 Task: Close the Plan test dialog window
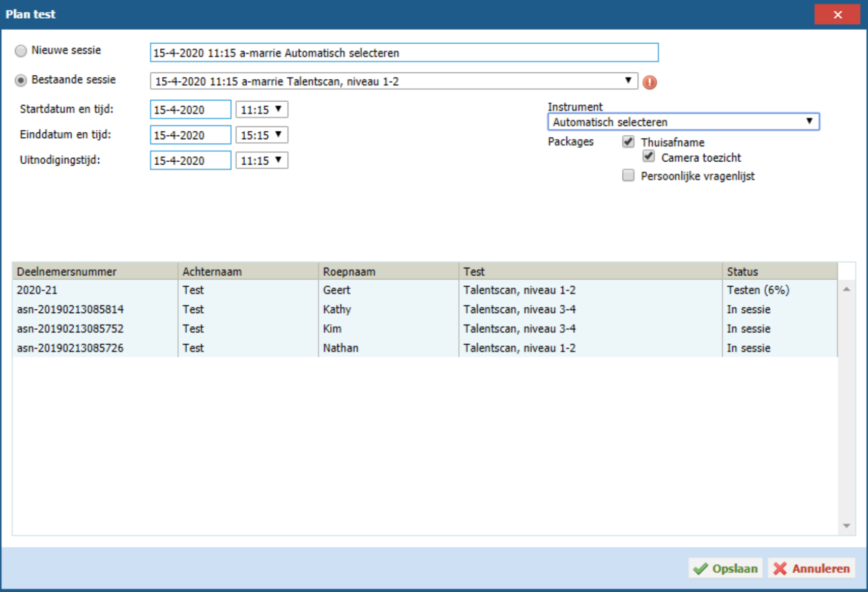point(837,14)
